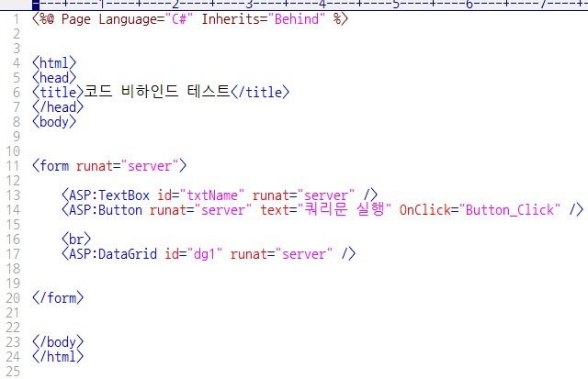Click the OnClick="Button_Click" attribute
The width and height of the screenshot is (588, 379).
coord(480,210)
